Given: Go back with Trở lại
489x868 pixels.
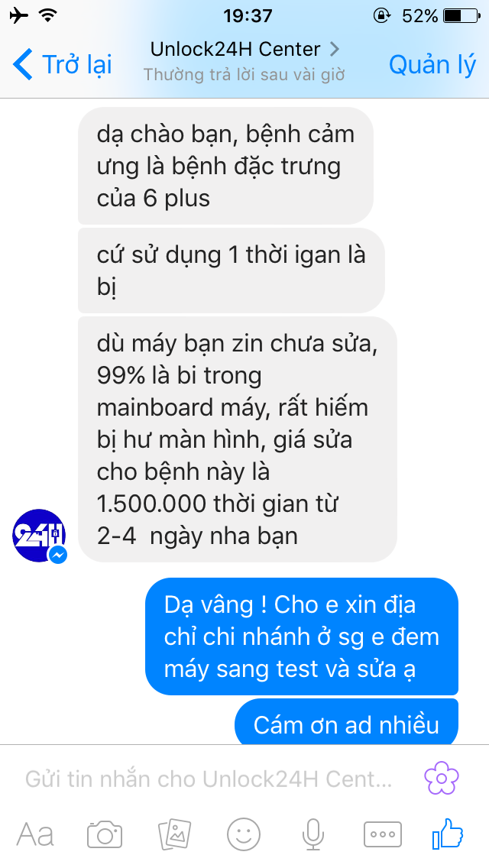Looking at the screenshot, I should pos(62,63).
